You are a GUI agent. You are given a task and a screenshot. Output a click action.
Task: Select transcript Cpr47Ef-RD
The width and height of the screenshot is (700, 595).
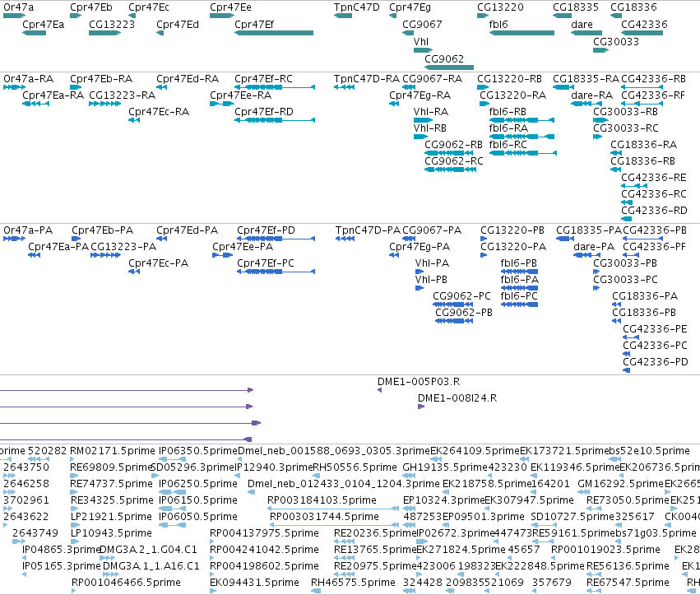coord(275,120)
